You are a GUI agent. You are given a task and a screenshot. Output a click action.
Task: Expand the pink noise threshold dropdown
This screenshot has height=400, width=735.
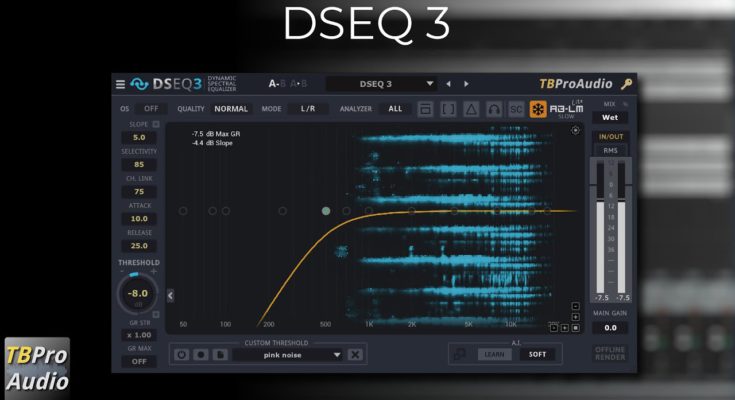point(337,354)
